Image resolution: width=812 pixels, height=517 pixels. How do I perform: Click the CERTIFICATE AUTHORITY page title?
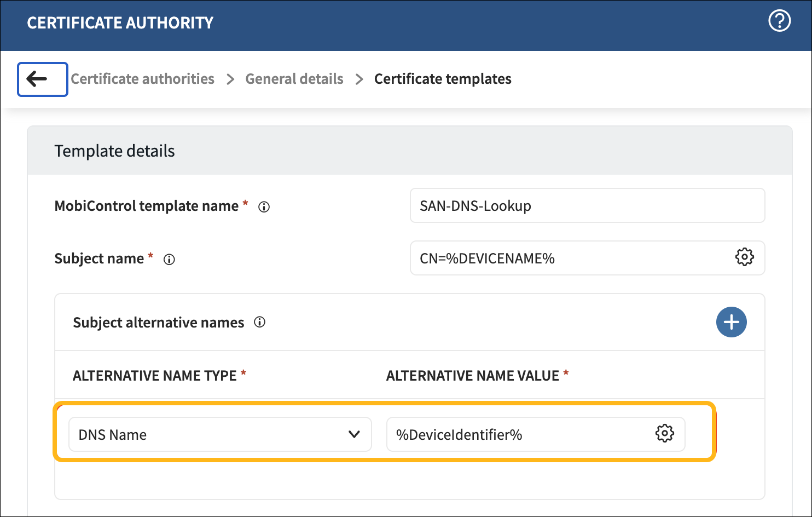click(x=120, y=23)
